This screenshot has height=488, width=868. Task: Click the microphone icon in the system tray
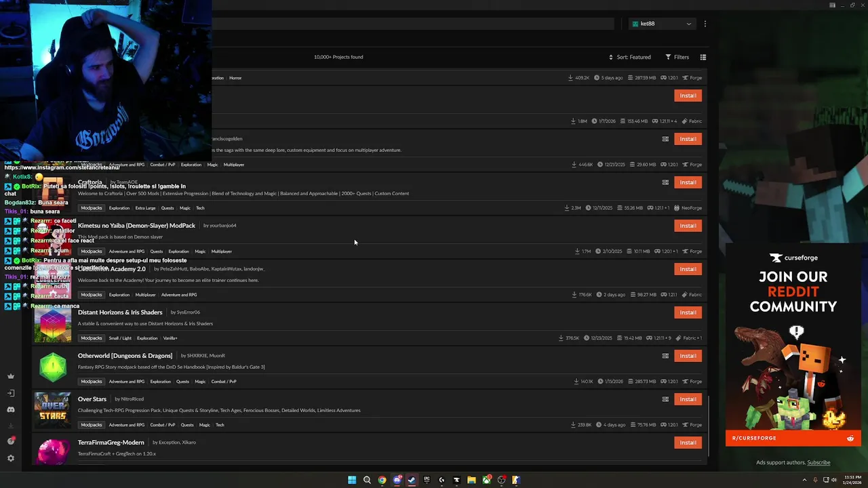815,480
